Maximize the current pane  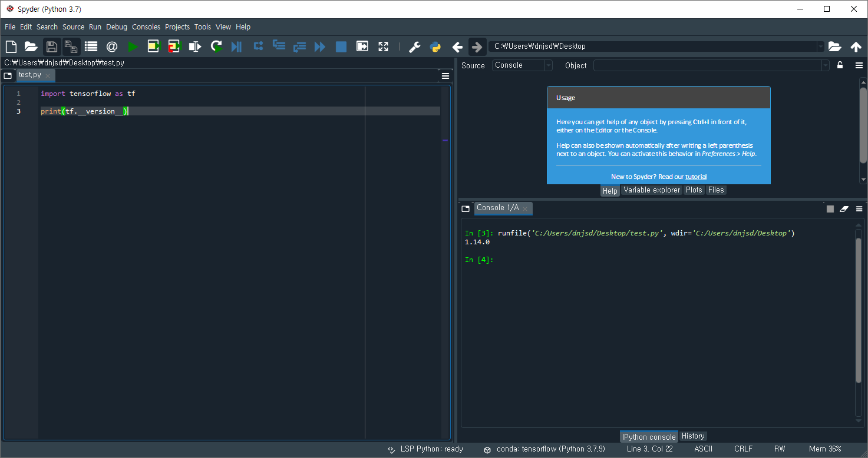362,47
